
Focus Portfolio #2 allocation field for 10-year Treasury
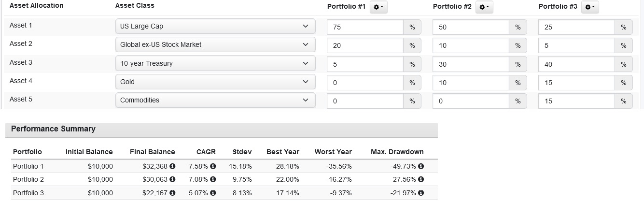pyautogui.click(x=471, y=64)
